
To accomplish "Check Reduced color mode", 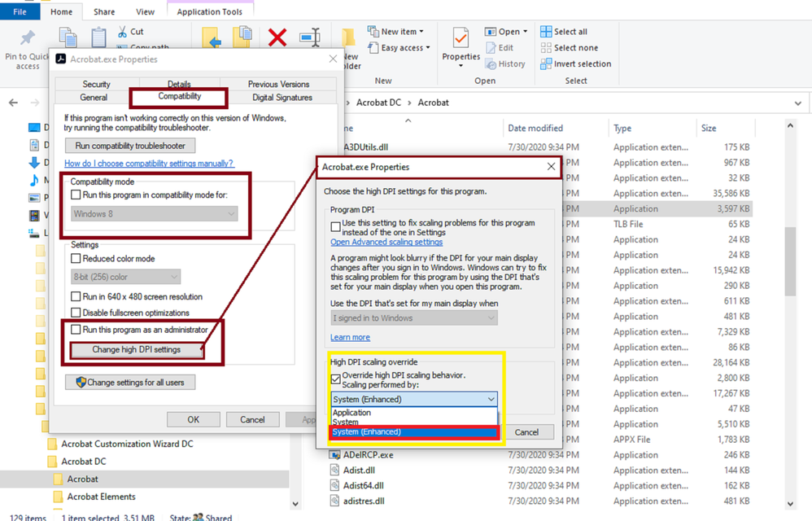I will pyautogui.click(x=76, y=258).
